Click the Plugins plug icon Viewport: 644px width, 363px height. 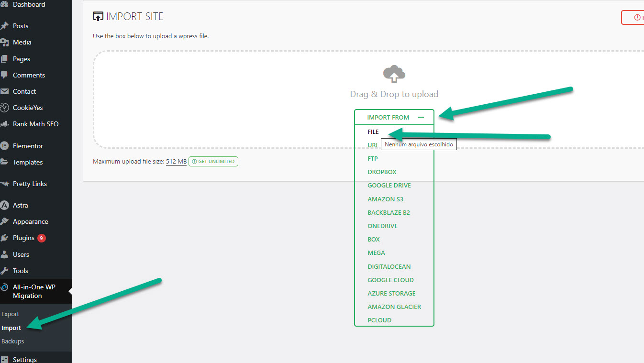point(4,238)
